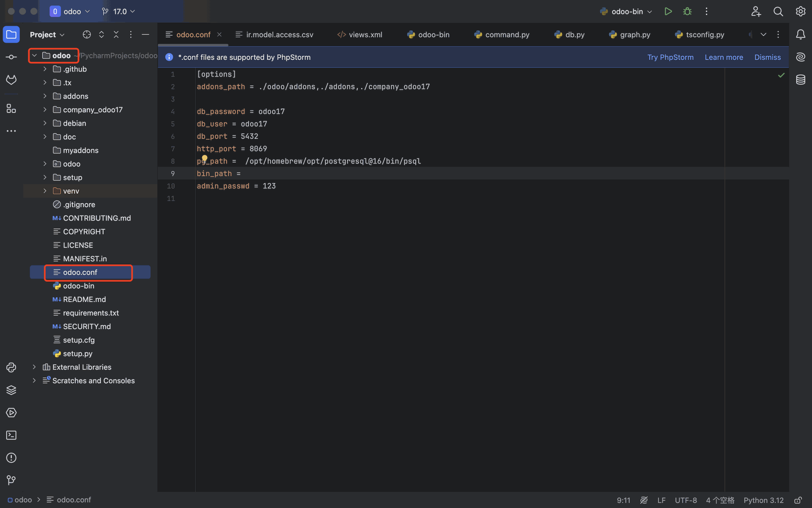The image size is (812, 508).
Task: Open the GitLab merge requests icon
Action: [x=11, y=80]
